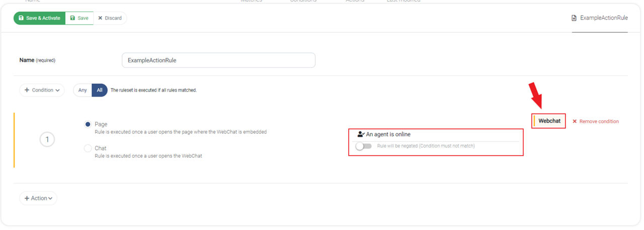Click the Save & Activate button

point(39,18)
